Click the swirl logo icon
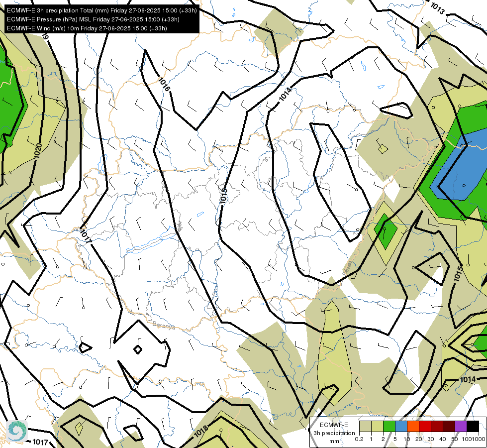Image resolution: width=487 pixels, height=448 pixels. tap(17, 431)
